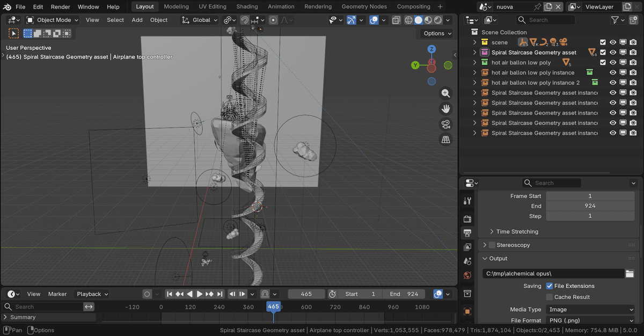Exclude scene collection from view layer
Image resolution: width=644 pixels, height=336 pixels.
point(603,42)
